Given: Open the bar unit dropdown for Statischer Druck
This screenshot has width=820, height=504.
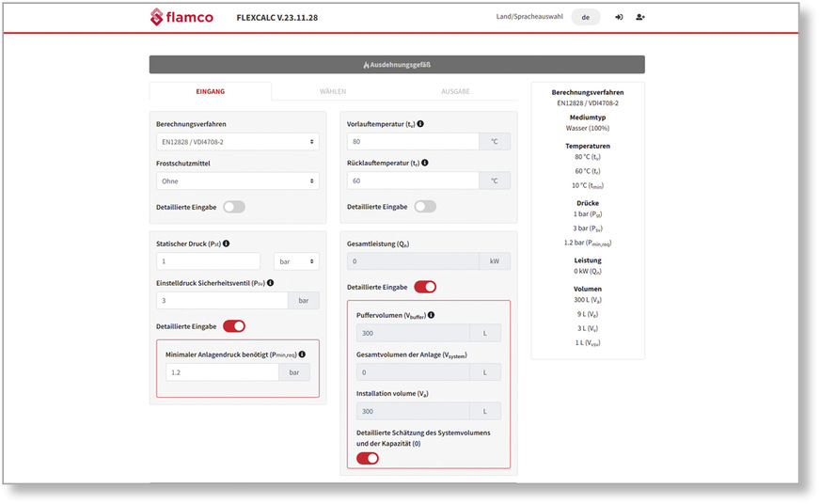Looking at the screenshot, I should click(x=296, y=261).
